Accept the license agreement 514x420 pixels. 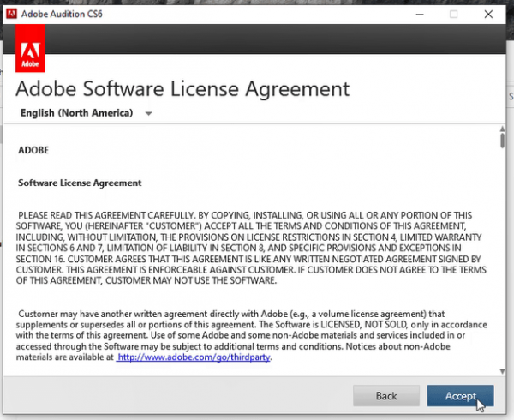[460, 396]
